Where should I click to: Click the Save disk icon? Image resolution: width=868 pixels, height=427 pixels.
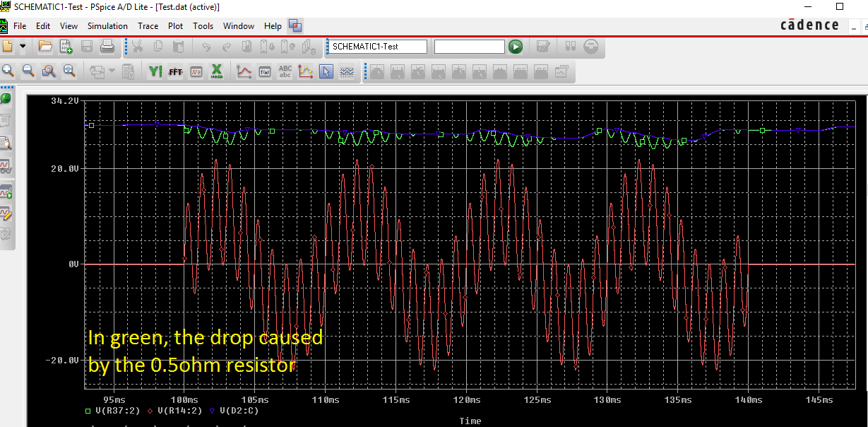pos(87,47)
